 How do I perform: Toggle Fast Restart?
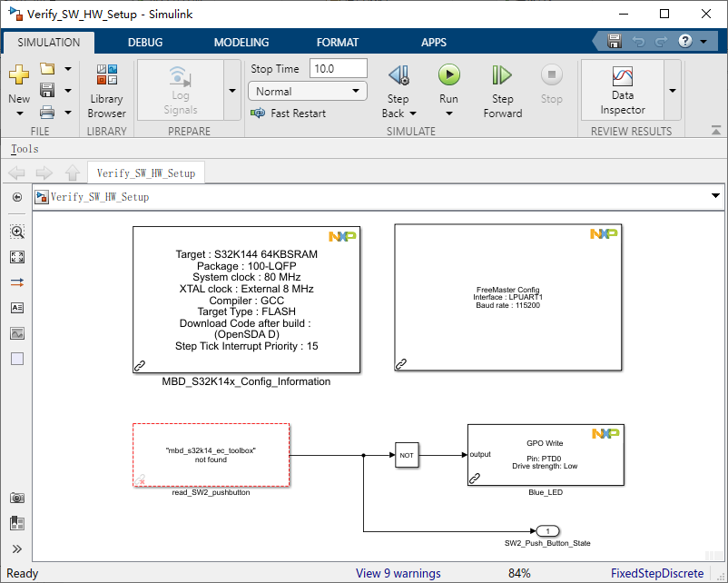(x=289, y=113)
